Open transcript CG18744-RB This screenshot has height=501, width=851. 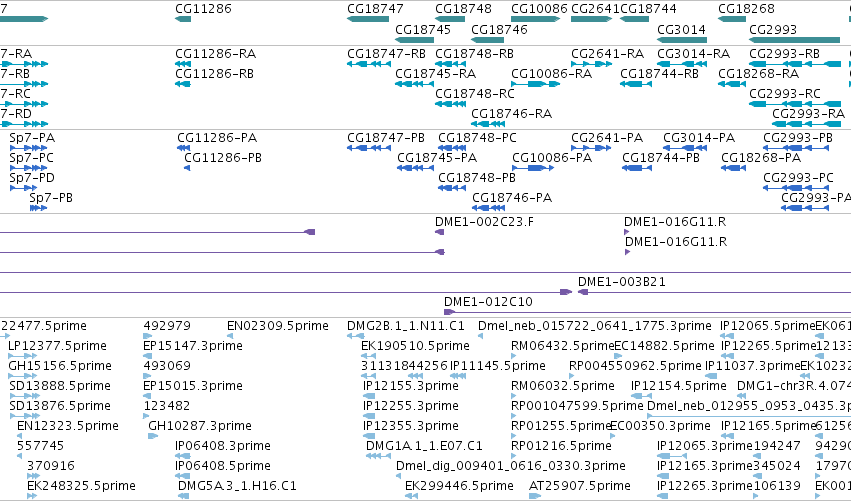pyautogui.click(x=659, y=73)
